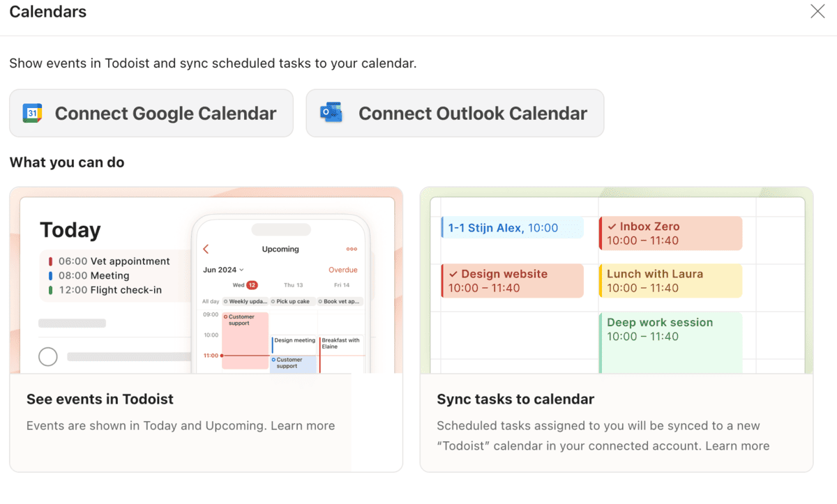Click Connect Google Calendar

(x=151, y=113)
